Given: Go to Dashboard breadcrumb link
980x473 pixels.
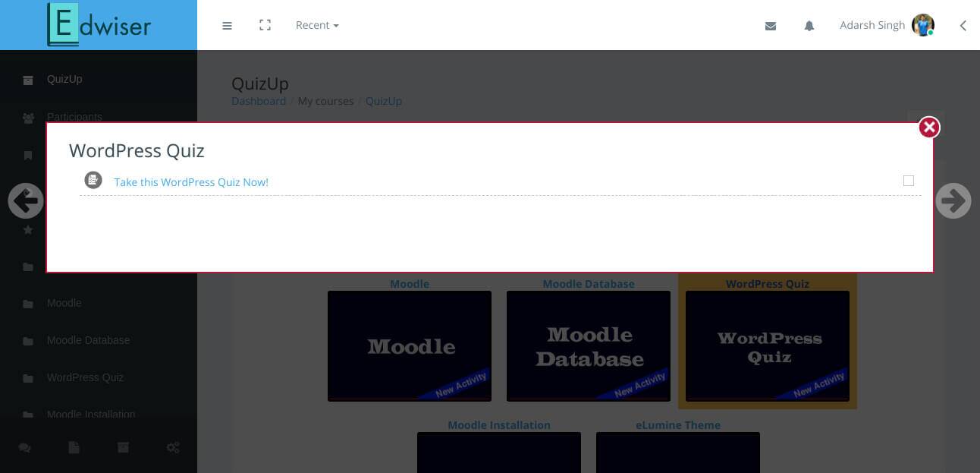Looking at the screenshot, I should pyautogui.click(x=259, y=101).
